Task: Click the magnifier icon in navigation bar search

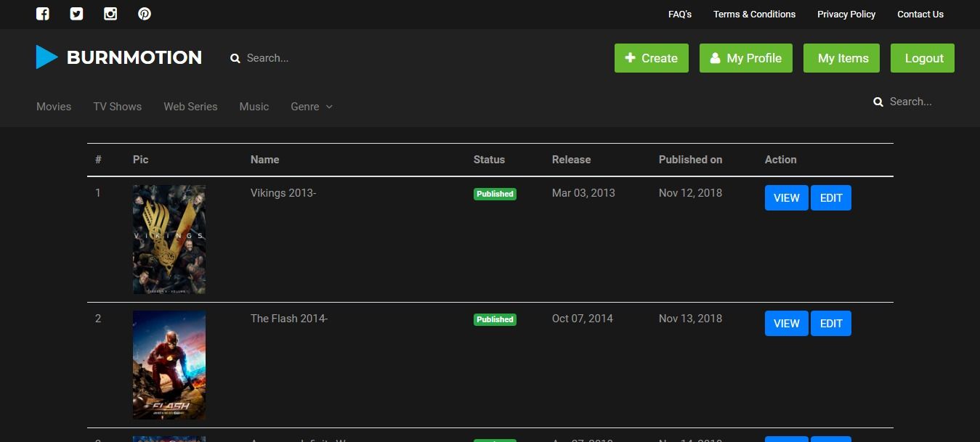Action: 878,102
